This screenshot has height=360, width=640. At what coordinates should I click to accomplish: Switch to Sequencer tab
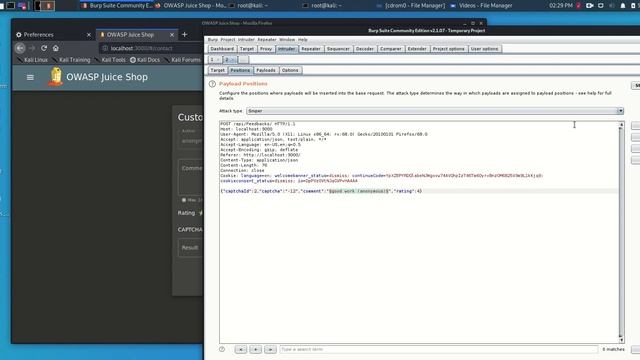pyautogui.click(x=338, y=49)
